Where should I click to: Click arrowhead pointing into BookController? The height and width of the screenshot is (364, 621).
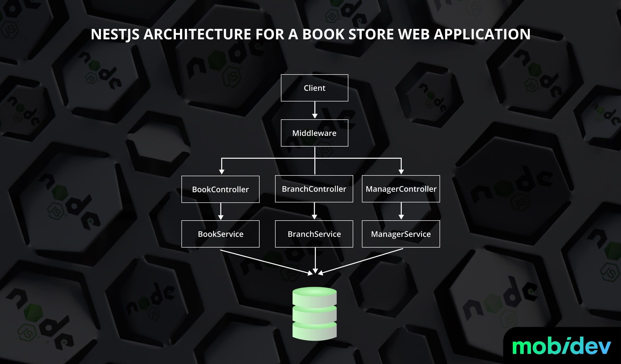tap(221, 172)
